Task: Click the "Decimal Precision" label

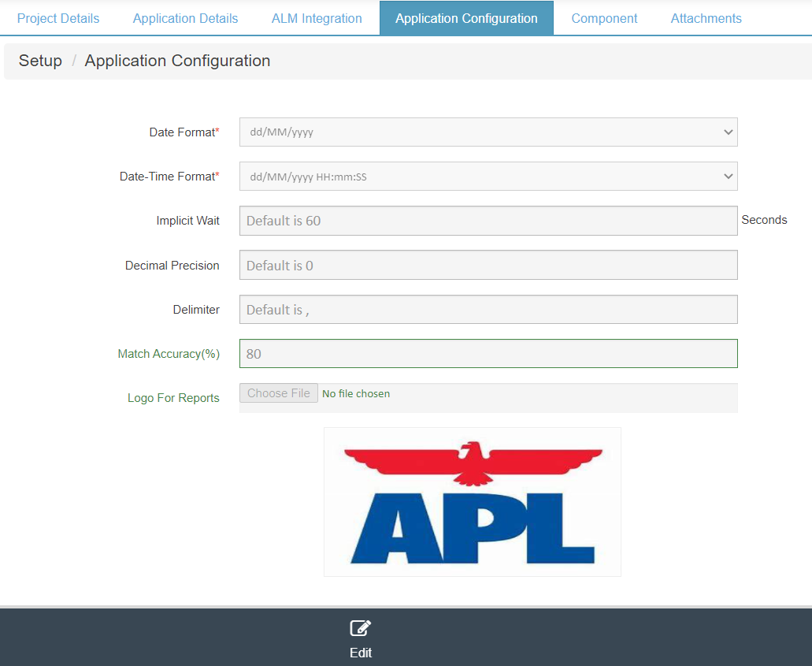Action: click(172, 266)
